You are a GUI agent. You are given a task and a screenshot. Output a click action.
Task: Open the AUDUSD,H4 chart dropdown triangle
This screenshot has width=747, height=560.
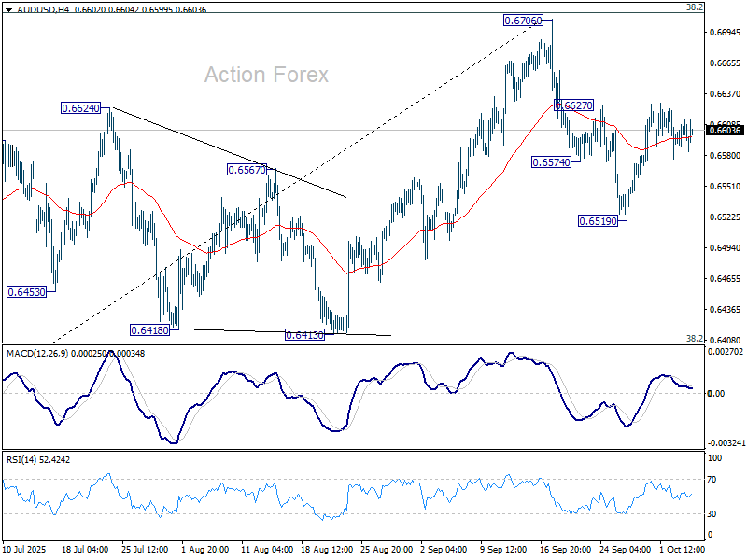point(8,9)
